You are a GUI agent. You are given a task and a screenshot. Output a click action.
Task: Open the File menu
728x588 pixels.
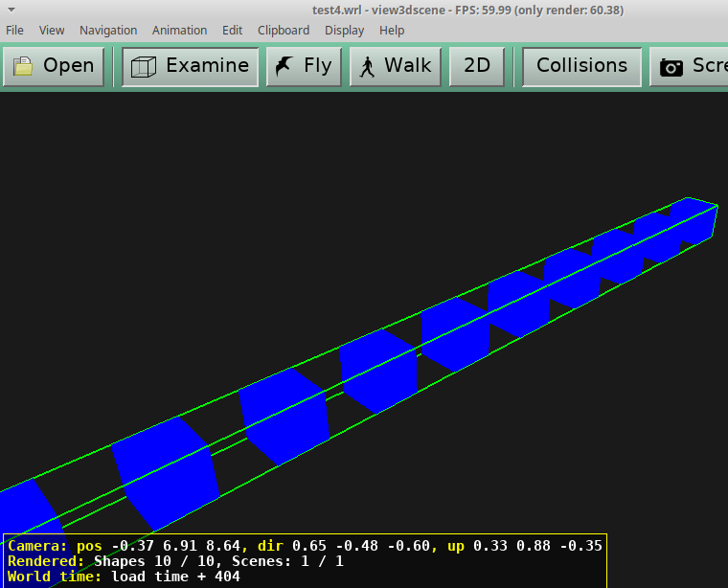pyautogui.click(x=14, y=30)
